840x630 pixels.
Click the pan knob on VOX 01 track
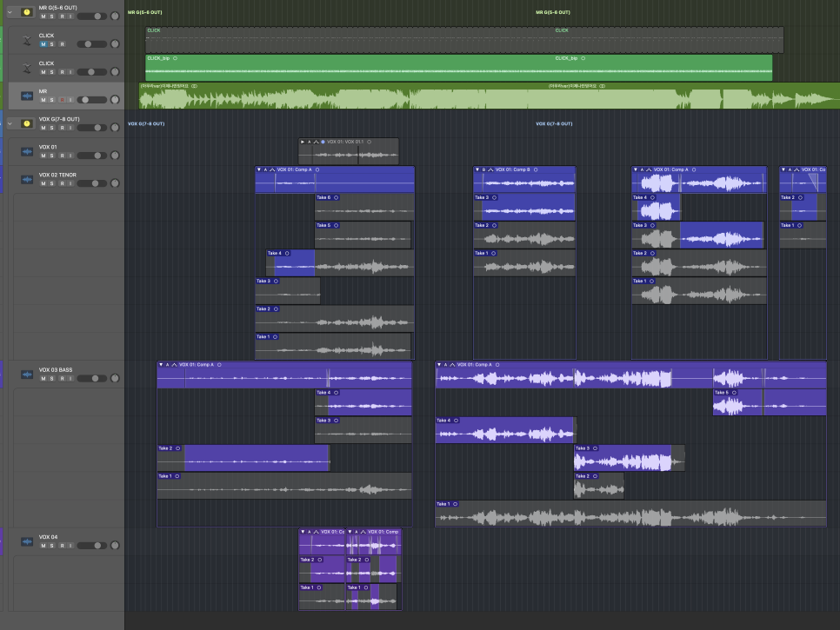[115, 156]
